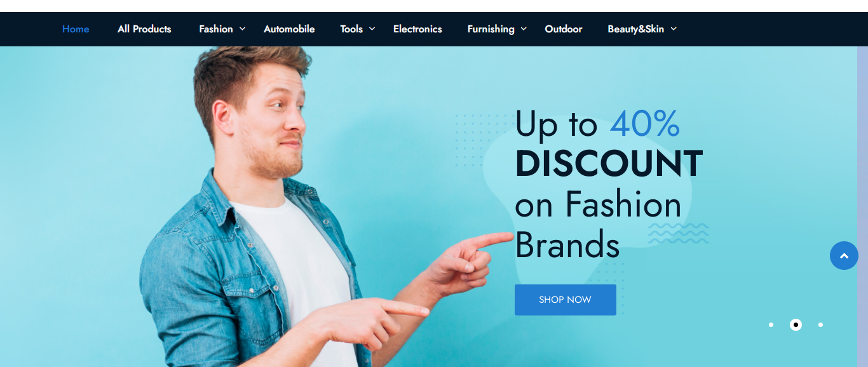Expand the Furnishing menu chevron
Viewport: 868px width, 367px height.
[x=524, y=29]
